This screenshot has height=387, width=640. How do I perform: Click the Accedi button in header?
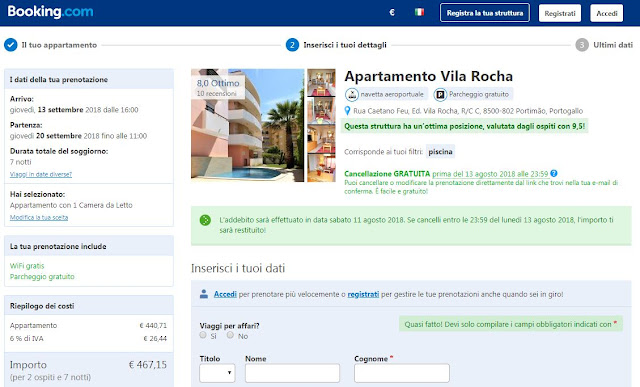pyautogui.click(x=607, y=13)
